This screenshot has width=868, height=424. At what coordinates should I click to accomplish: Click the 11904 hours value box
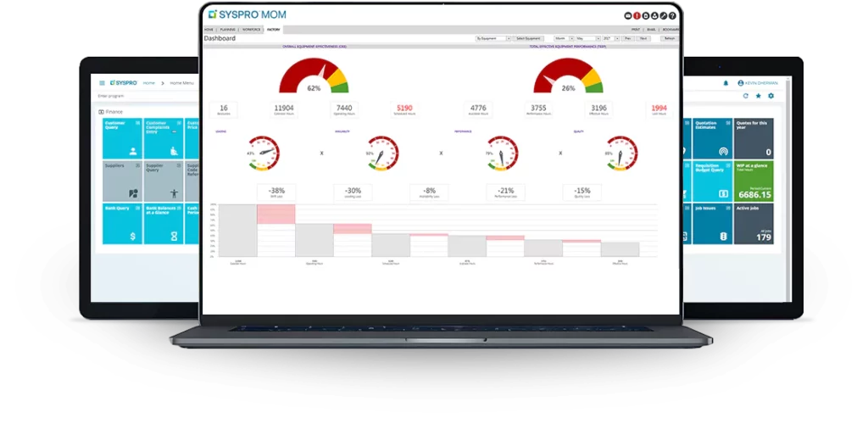tap(284, 109)
